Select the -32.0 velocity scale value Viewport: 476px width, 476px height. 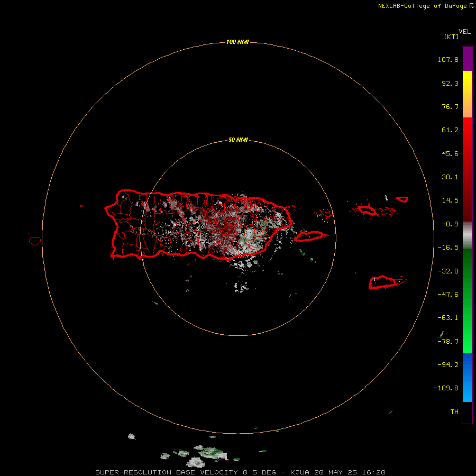448,271
